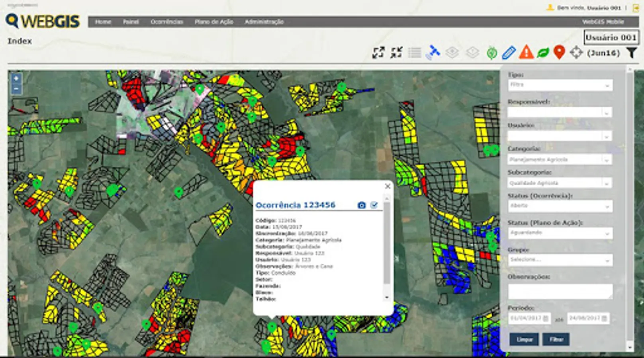The height and width of the screenshot is (358, 644).
Task: Click the orange warning triangle icon
Action: pyautogui.click(x=526, y=53)
